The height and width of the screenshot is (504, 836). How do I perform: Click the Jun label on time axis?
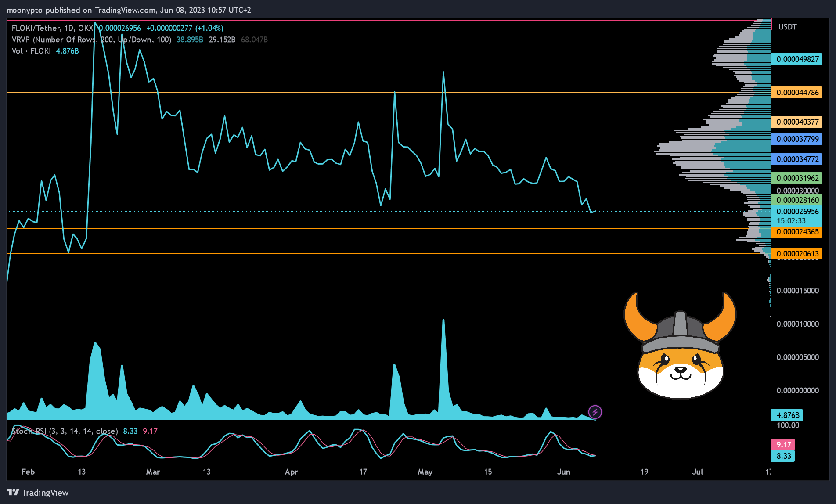click(x=564, y=472)
